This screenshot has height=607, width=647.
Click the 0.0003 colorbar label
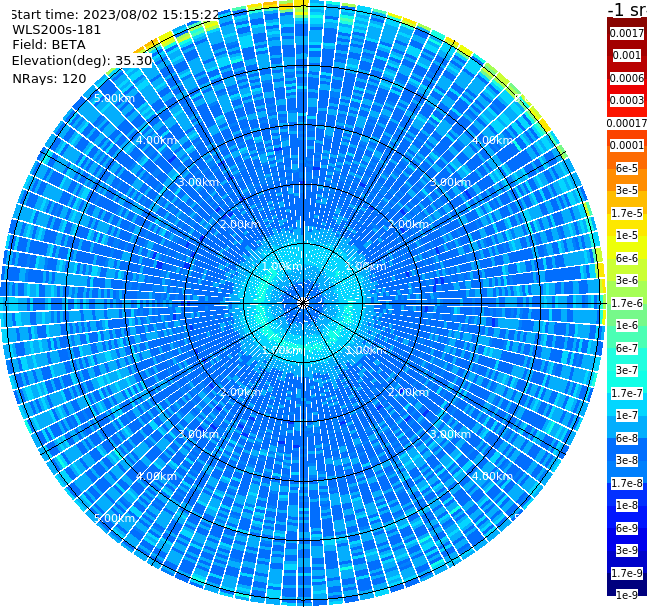[x=627, y=100]
